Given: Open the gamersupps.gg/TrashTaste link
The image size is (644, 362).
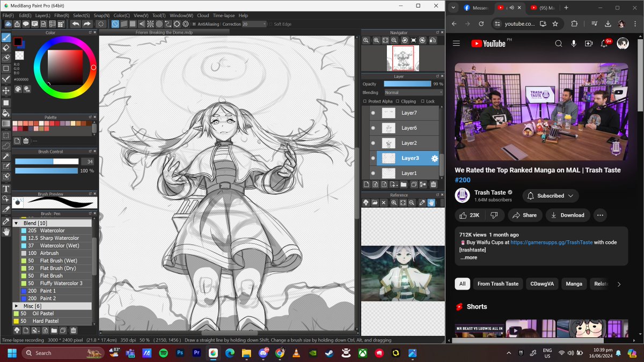Looking at the screenshot, I should pos(551,242).
